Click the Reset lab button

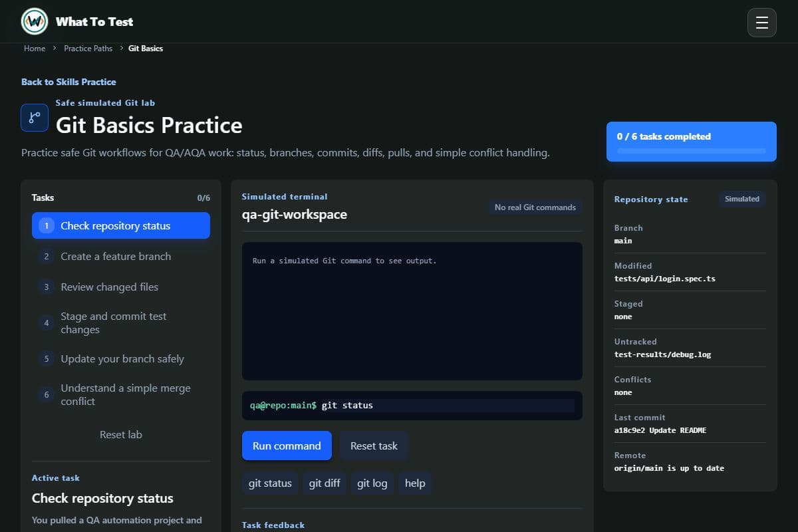(121, 434)
